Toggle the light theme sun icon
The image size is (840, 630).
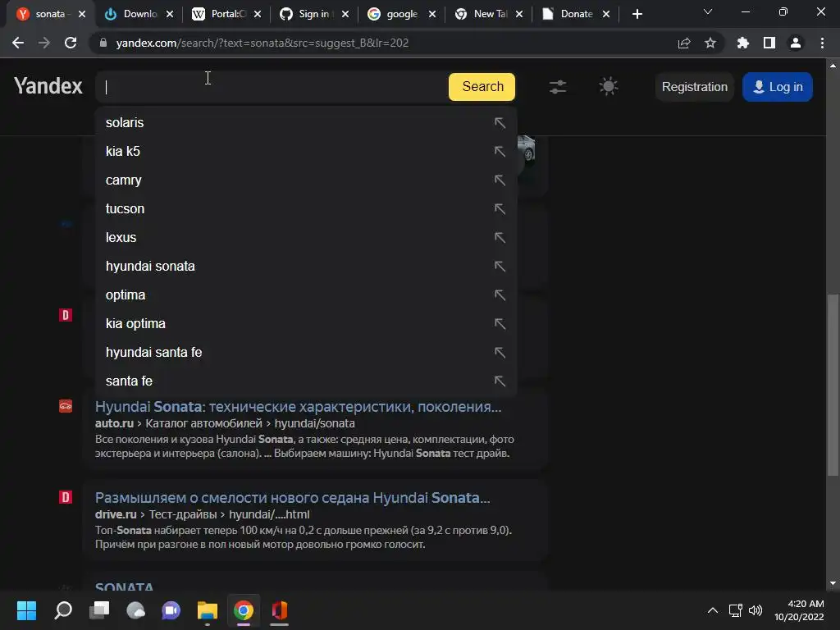pyautogui.click(x=608, y=86)
